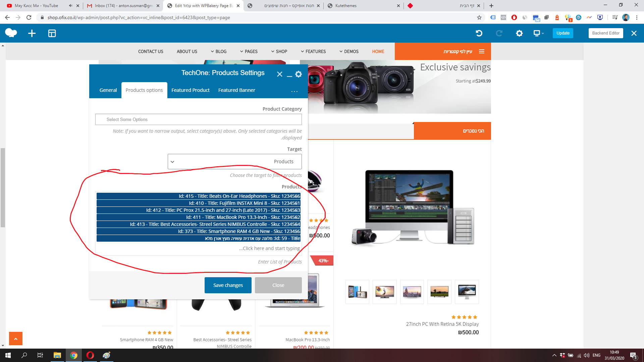Click the scroll-to-top orange arrow button
The height and width of the screenshot is (362, 644).
click(16, 339)
